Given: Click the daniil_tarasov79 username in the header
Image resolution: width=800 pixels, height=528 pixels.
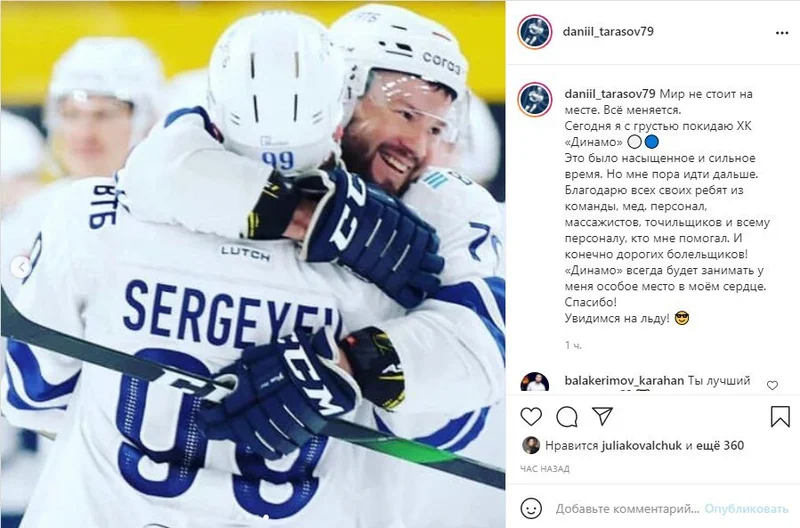Looking at the screenshot, I should 608,31.
